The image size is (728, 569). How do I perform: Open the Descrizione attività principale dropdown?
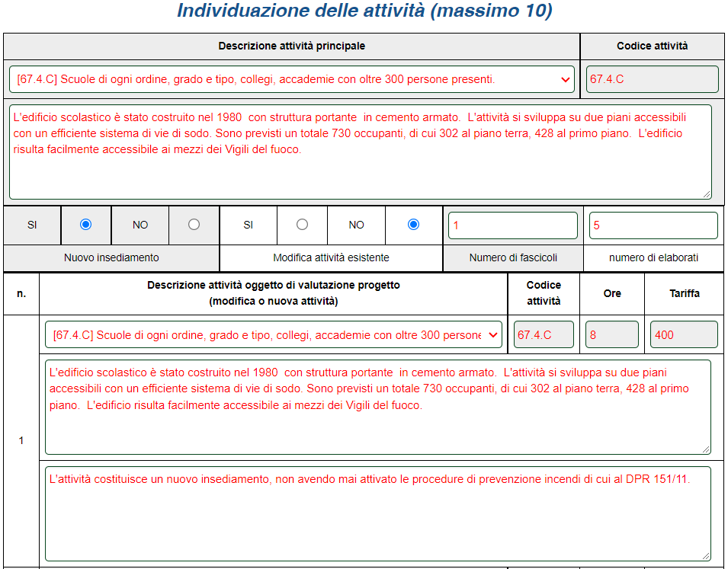coord(291,79)
